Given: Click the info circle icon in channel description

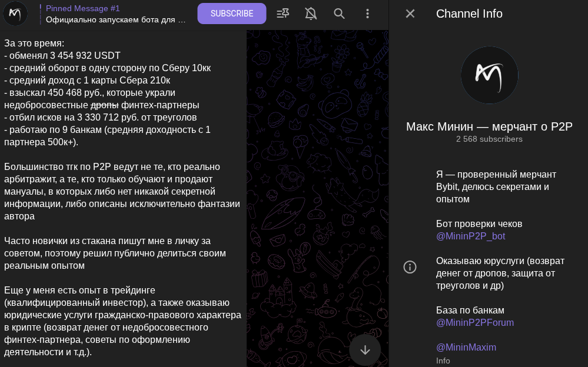Looking at the screenshot, I should pos(410,267).
